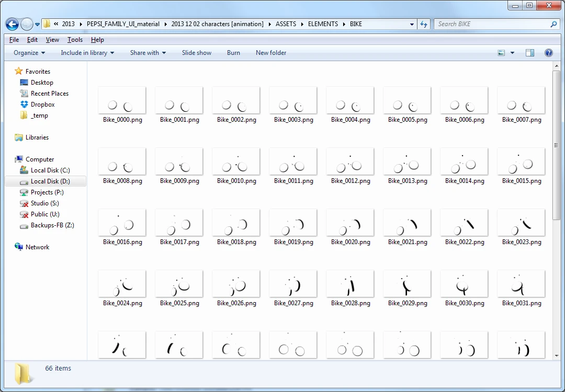Viewport: 565px width, 392px height.
Task: Select Local Disk (C:) drive
Action: 45,170
